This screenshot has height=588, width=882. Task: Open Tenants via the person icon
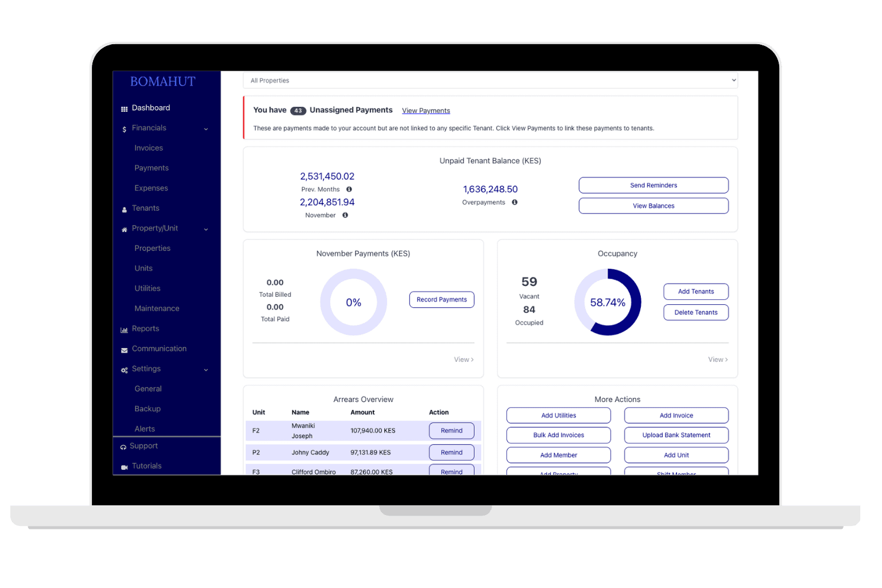[x=124, y=208]
